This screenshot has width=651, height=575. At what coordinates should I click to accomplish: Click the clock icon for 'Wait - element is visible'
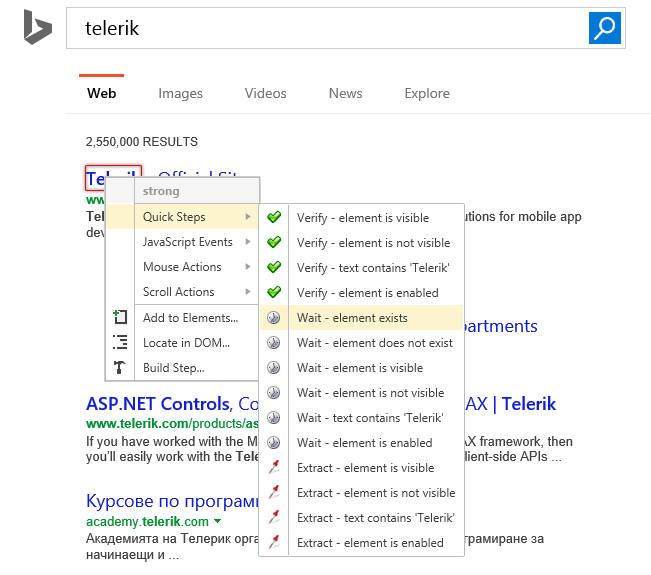click(x=273, y=367)
